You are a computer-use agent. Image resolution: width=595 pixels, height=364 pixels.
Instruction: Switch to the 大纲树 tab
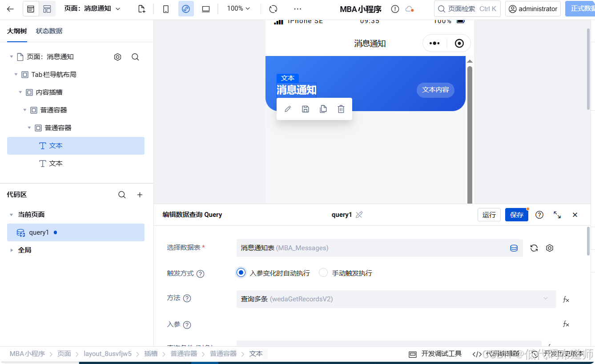pos(17,31)
